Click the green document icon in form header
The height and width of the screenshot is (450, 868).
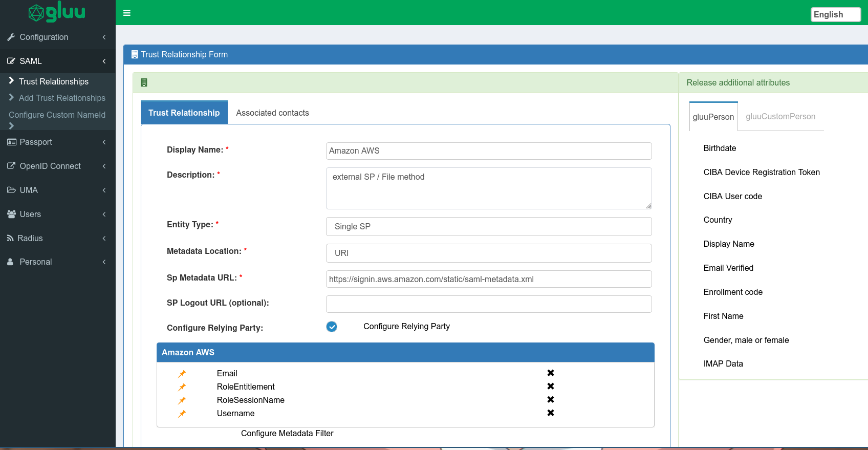tap(144, 82)
